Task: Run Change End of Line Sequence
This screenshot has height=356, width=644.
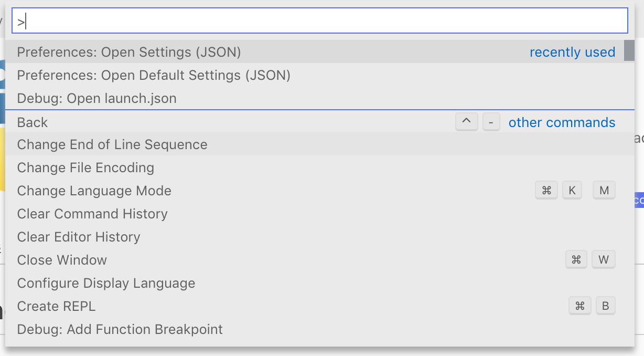Action: click(x=112, y=145)
